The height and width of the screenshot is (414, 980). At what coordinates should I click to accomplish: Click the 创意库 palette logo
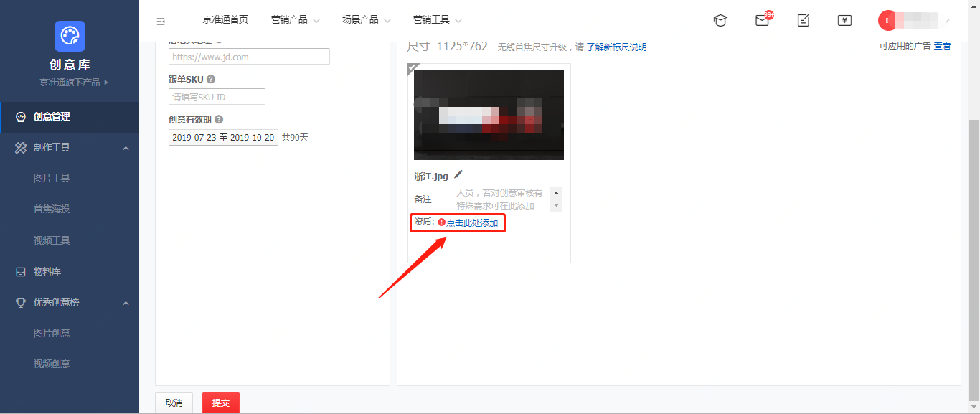(x=70, y=36)
